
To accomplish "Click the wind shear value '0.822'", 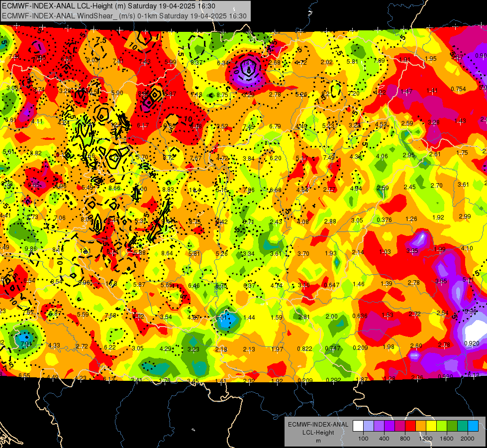I will 304,349.
